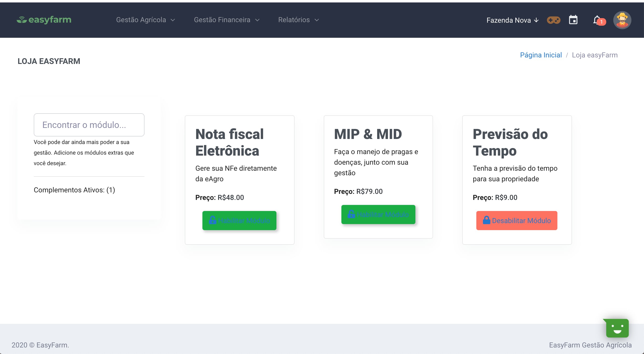This screenshot has height=354, width=644.
Task: Click the price R$79.00
Action: tap(369, 191)
